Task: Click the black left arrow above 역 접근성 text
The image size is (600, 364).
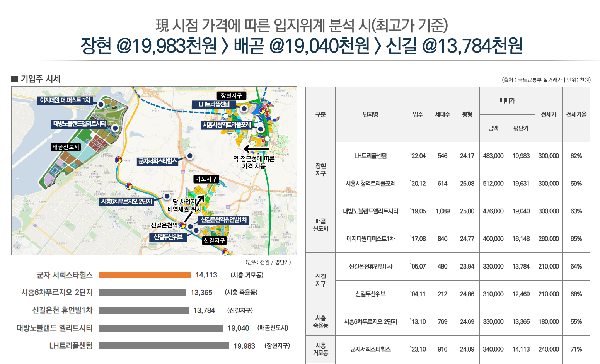Action: (x=256, y=149)
